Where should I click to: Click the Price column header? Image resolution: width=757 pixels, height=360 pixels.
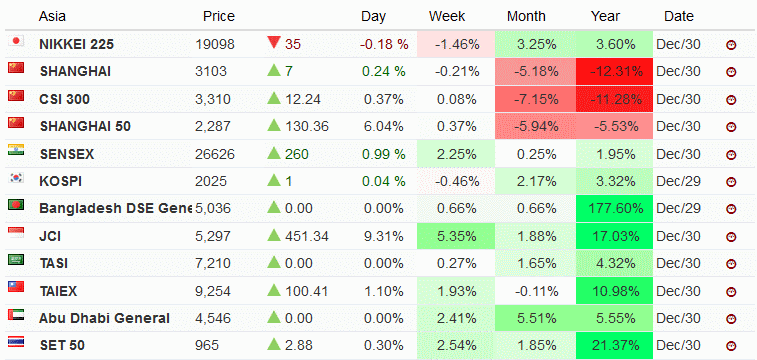219,16
